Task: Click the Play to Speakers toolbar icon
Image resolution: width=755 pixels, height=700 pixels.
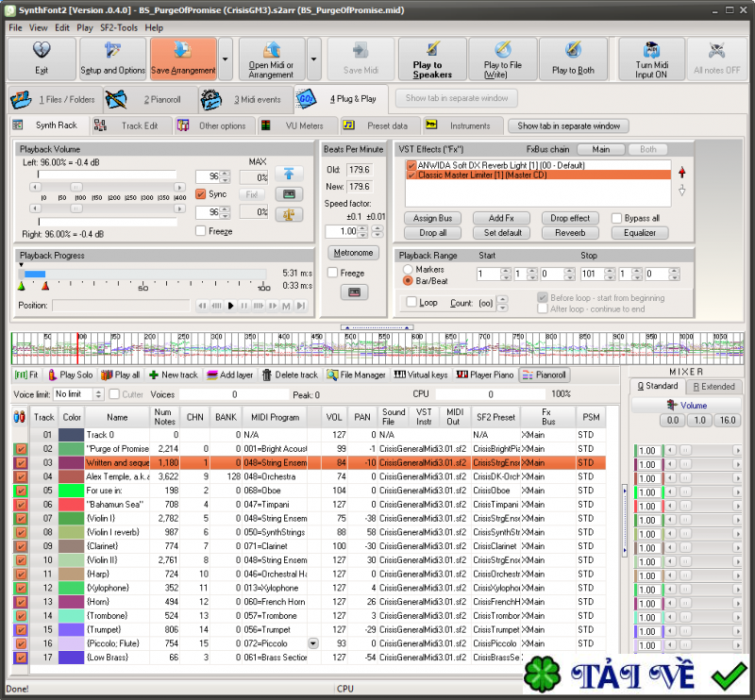Action: click(432, 58)
